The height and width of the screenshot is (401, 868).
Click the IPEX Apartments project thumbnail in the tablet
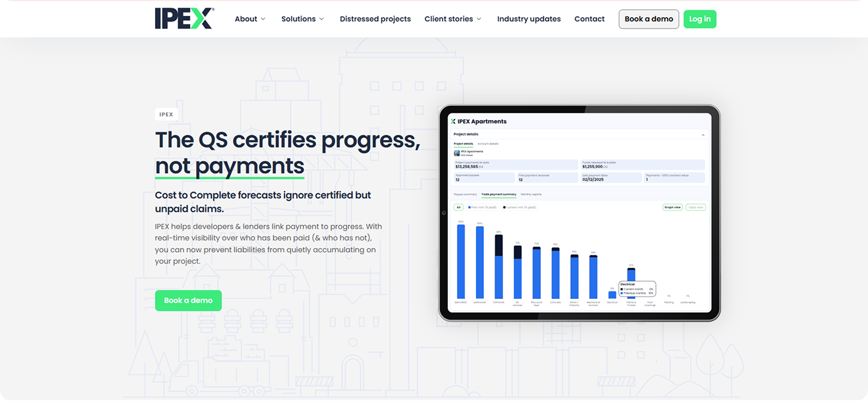point(457,153)
